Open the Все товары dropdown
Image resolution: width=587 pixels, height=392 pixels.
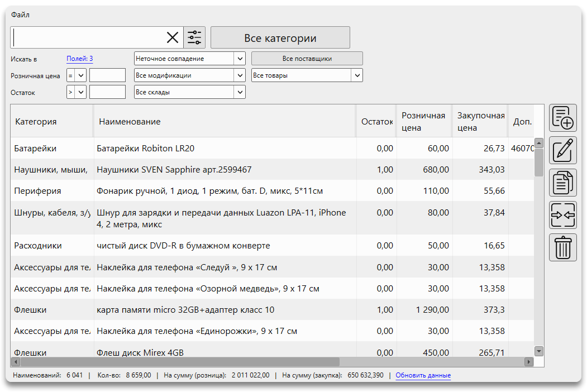pos(307,75)
